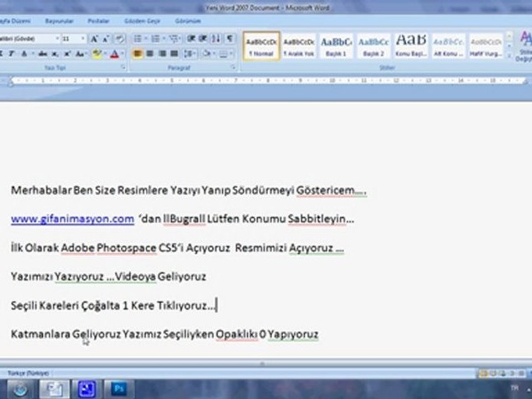Click the multilevel list button
Screen dimensions: 532x399
pos(173,39)
